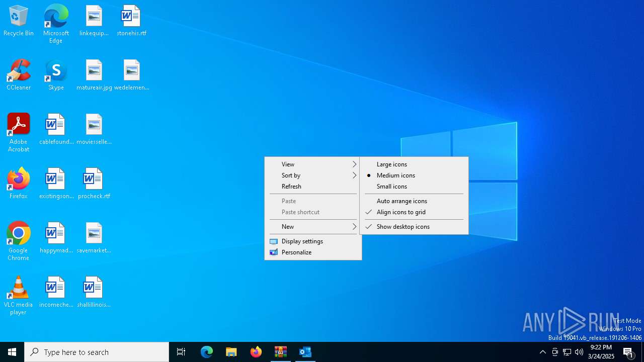Toggle Show desktop icons
This screenshot has height=362, width=644.
click(x=414, y=227)
